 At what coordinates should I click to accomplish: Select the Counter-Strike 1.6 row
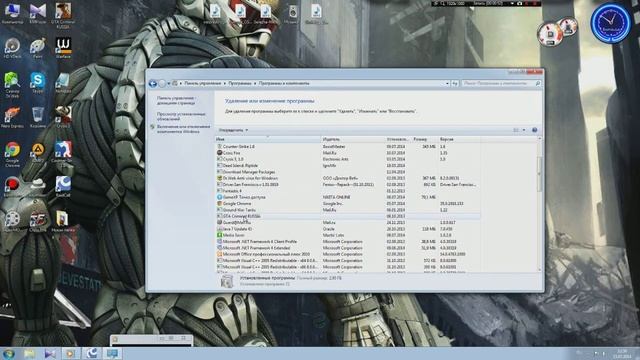[x=348, y=147]
